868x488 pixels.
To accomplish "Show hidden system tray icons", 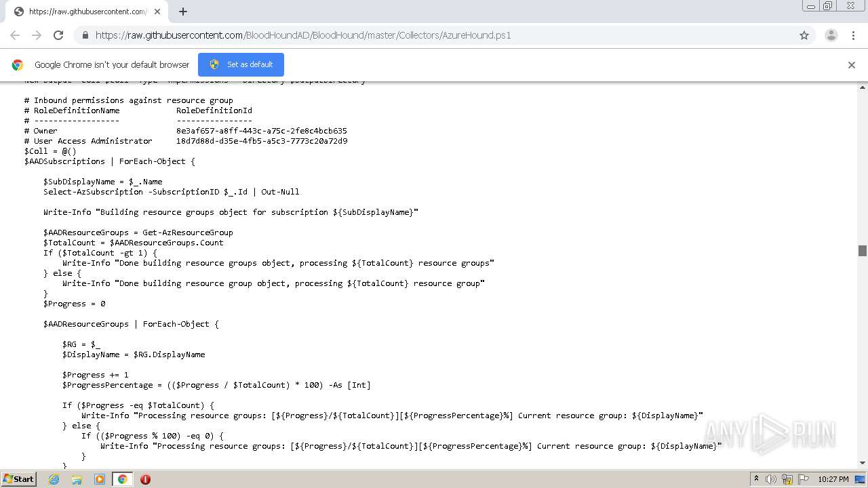I will coord(756,479).
